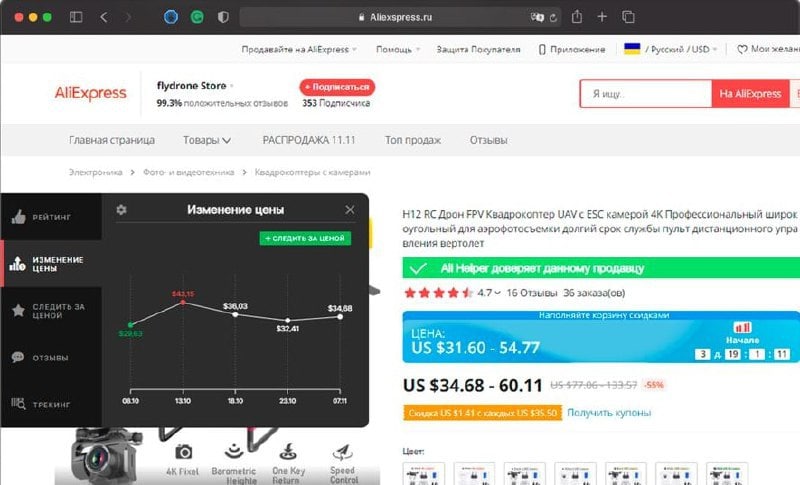Subscribe with the Подписаться button

(337, 87)
